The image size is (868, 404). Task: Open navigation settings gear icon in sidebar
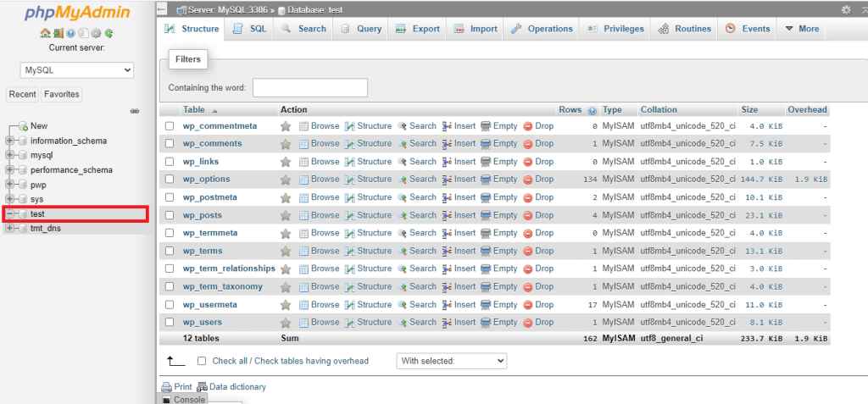point(96,33)
